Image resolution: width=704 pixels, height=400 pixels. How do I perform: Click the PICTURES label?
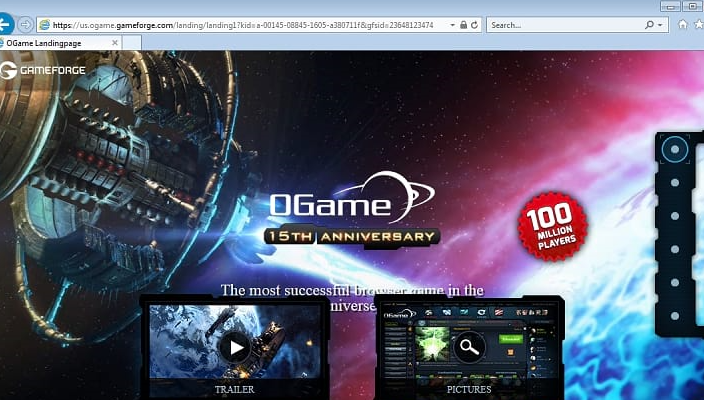[469, 389]
